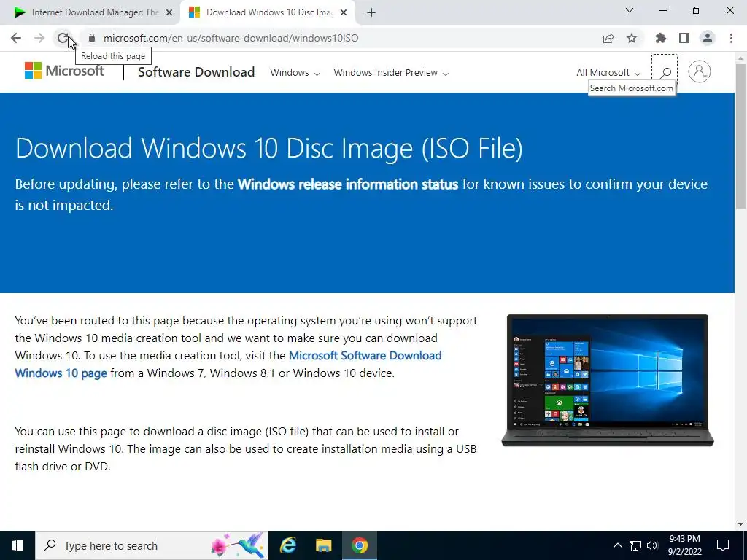Viewport: 747px width, 560px height.
Task: Open Microsoft Software Download Windows 10 page link
Action: point(228,365)
